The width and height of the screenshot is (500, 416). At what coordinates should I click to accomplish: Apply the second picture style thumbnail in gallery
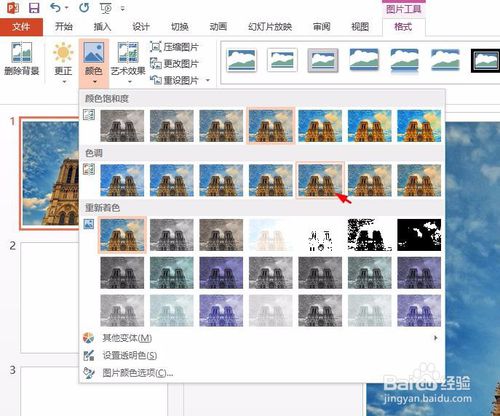point(282,60)
